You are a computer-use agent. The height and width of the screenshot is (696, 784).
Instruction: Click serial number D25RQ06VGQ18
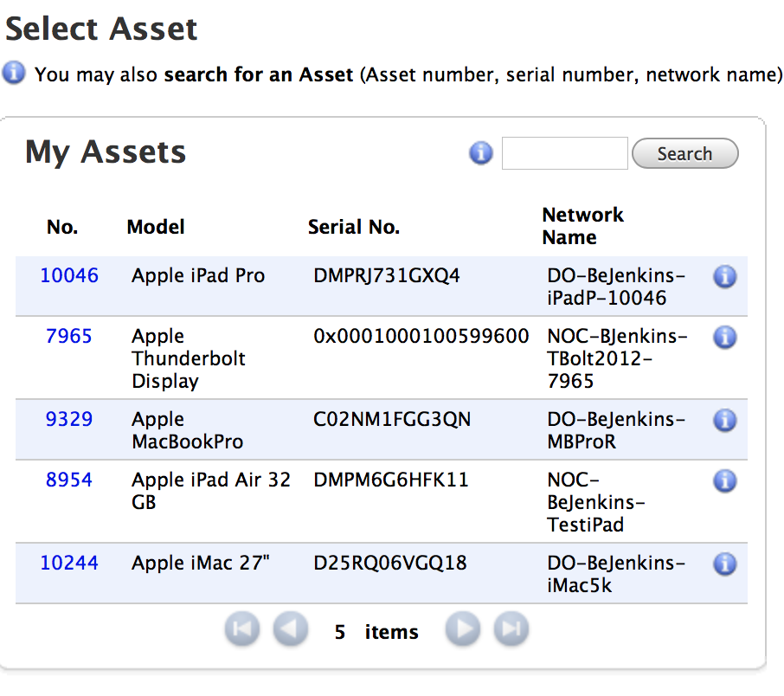pyautogui.click(x=390, y=563)
